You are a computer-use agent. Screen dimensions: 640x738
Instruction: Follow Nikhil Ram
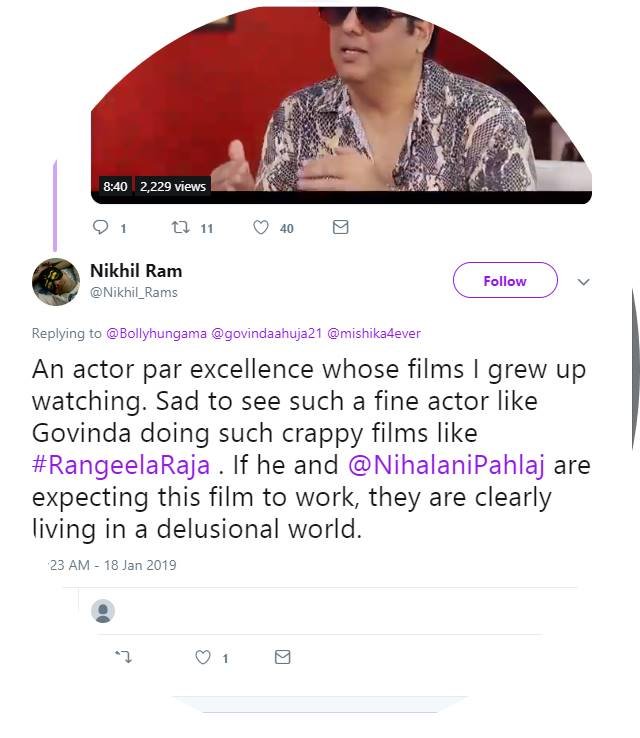[x=504, y=281]
